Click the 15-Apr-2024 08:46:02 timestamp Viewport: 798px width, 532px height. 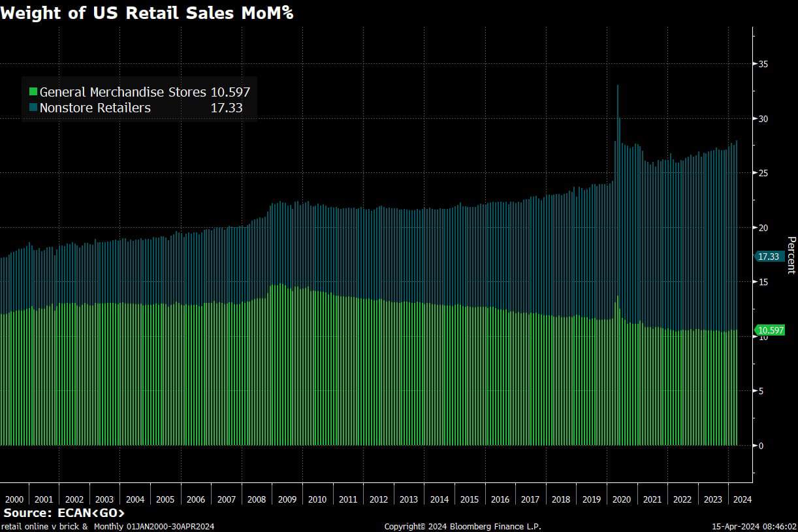coord(754,526)
